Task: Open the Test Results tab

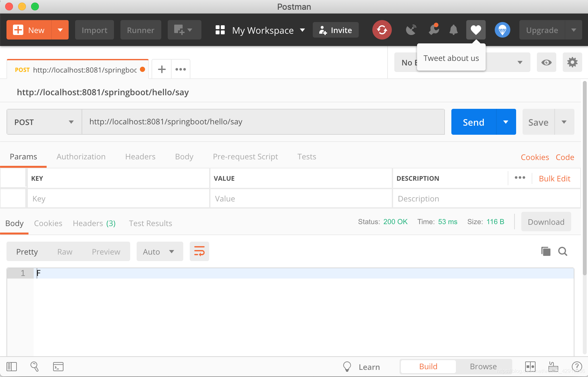Action: pyautogui.click(x=150, y=223)
